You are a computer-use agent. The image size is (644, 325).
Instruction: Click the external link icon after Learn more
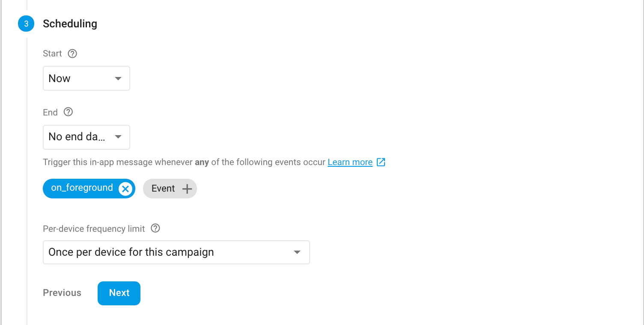click(x=381, y=162)
